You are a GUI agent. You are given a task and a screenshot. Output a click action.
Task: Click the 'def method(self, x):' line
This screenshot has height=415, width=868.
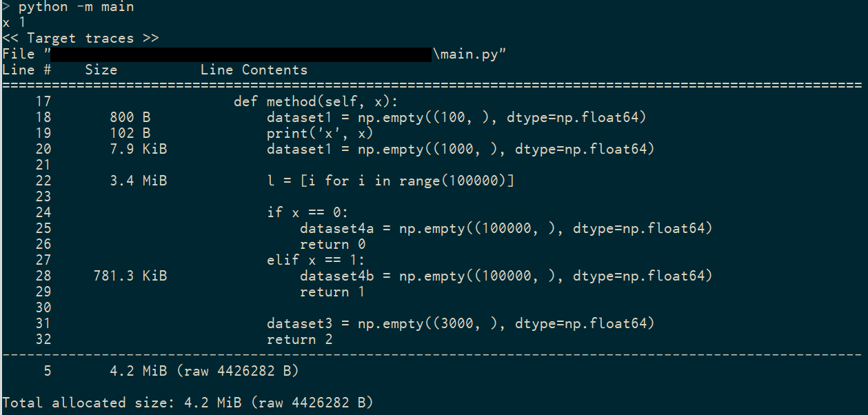click(x=316, y=102)
